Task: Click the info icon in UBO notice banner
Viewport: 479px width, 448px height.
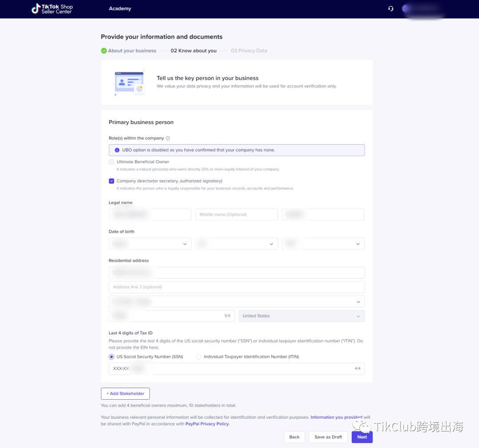Action: point(117,150)
